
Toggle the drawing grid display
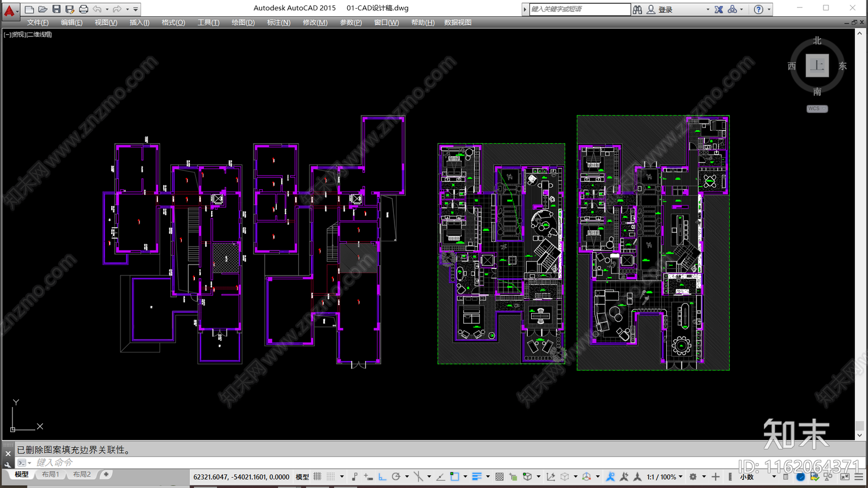click(317, 477)
